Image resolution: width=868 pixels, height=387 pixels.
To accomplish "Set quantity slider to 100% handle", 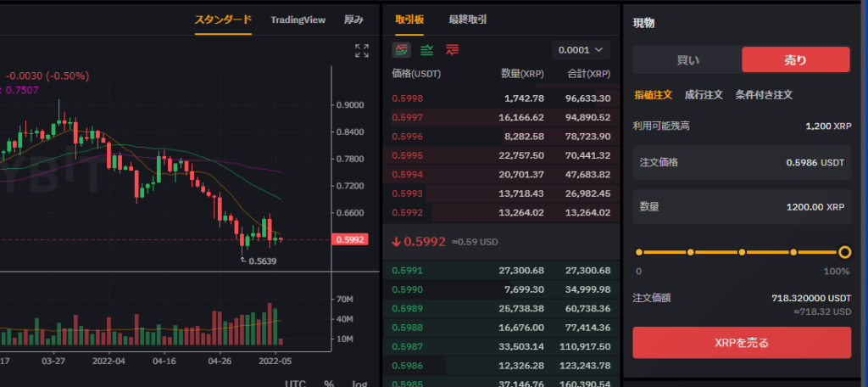I will pos(845,253).
